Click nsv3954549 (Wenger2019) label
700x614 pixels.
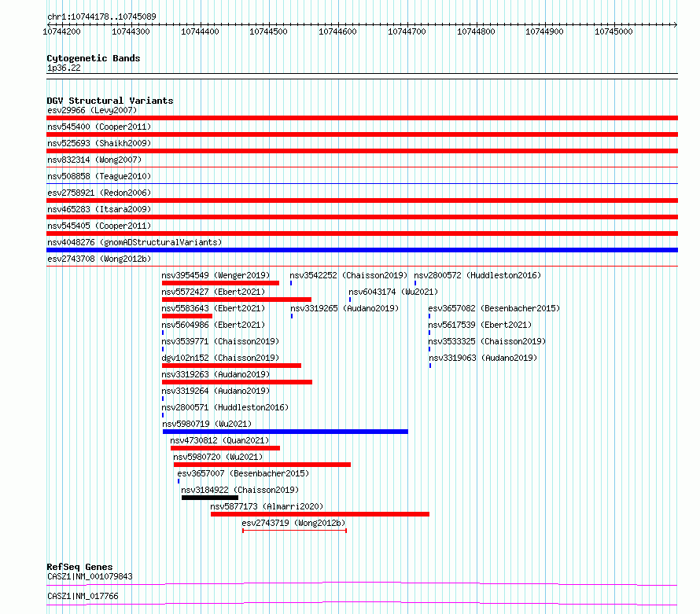(216, 275)
